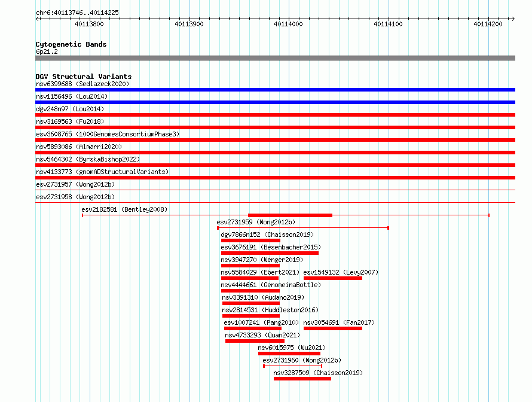The width and height of the screenshot is (532, 402).
Task: Open nsv6015975 (Wu2021) label
Action: click(x=292, y=348)
